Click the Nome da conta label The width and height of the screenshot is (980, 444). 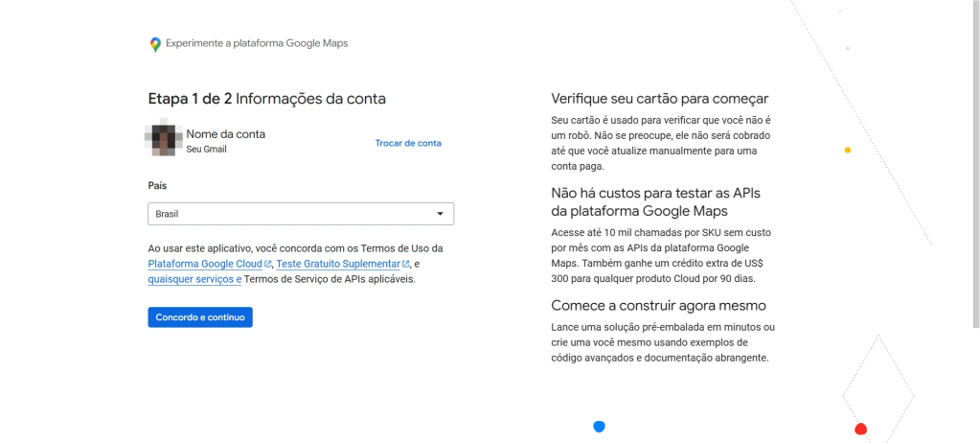[x=225, y=134]
